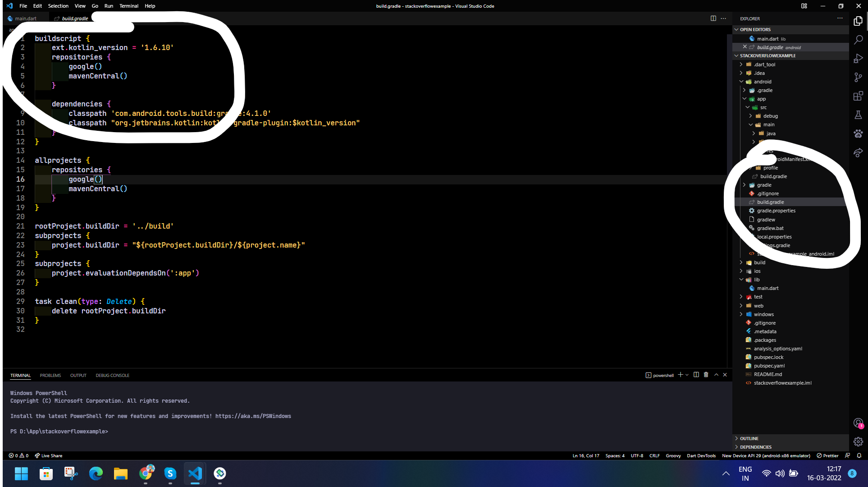Open the Selection menu
This screenshot has width=868, height=487.
coord(58,6)
